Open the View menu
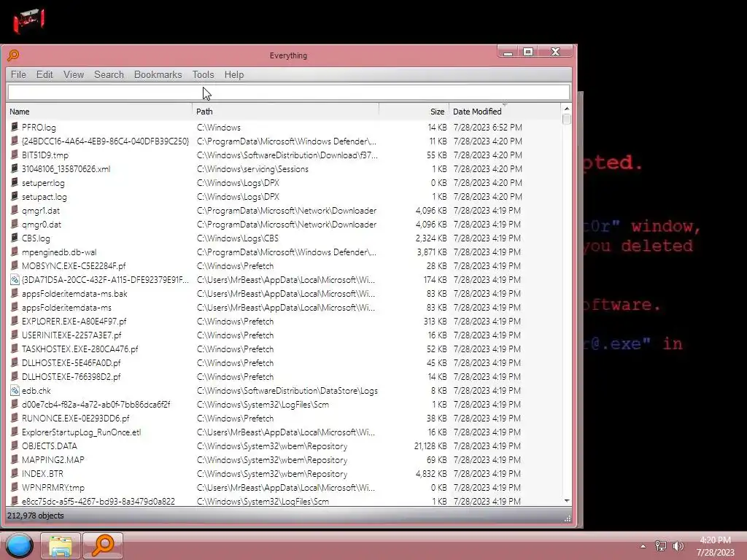The image size is (747, 560). pyautogui.click(x=74, y=75)
